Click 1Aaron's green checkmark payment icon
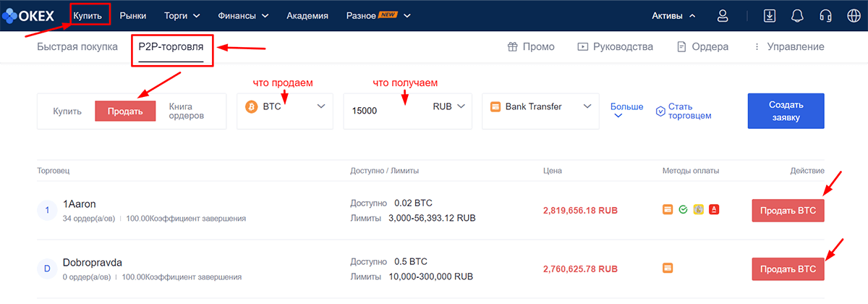This screenshot has width=868, height=304. click(x=683, y=210)
